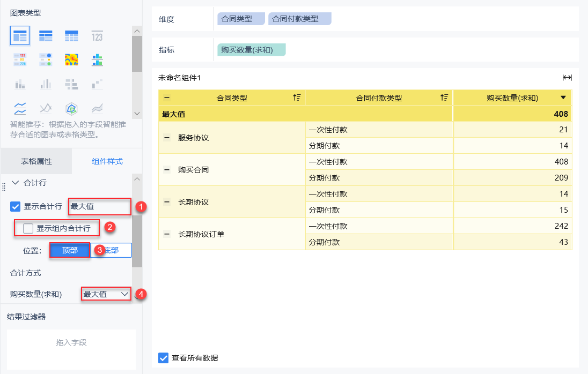Uncheck the 显示合计行 checkbox
Screen dimensions: 588x374
[16, 206]
